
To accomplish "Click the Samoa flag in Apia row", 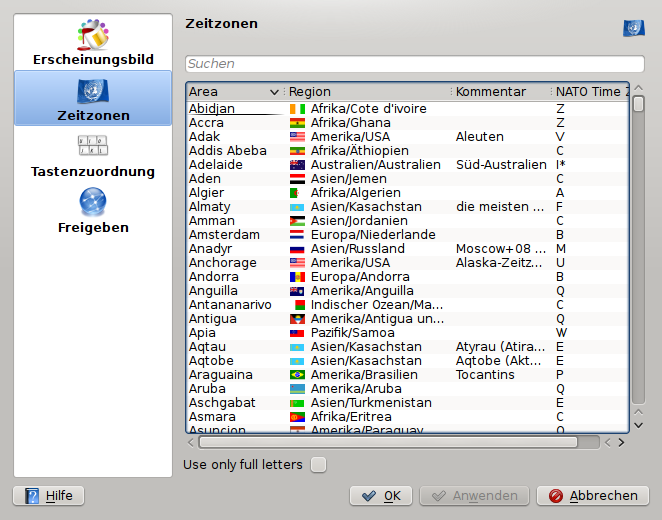I will 297,333.
